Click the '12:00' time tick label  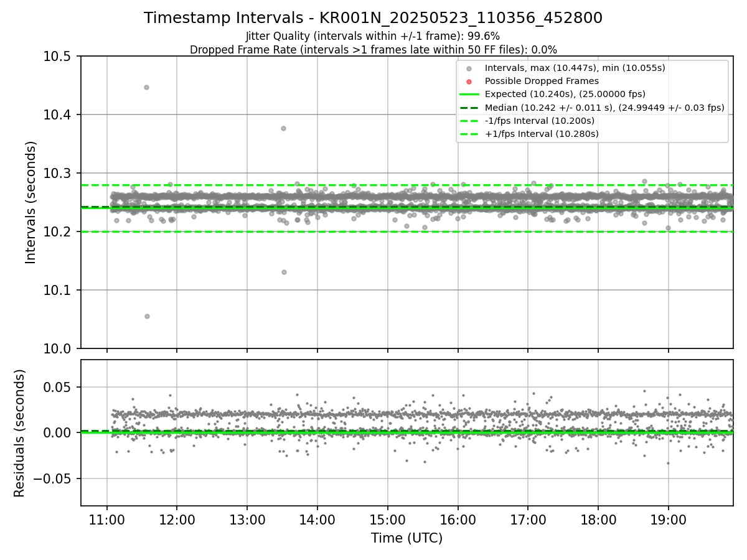pos(177,519)
